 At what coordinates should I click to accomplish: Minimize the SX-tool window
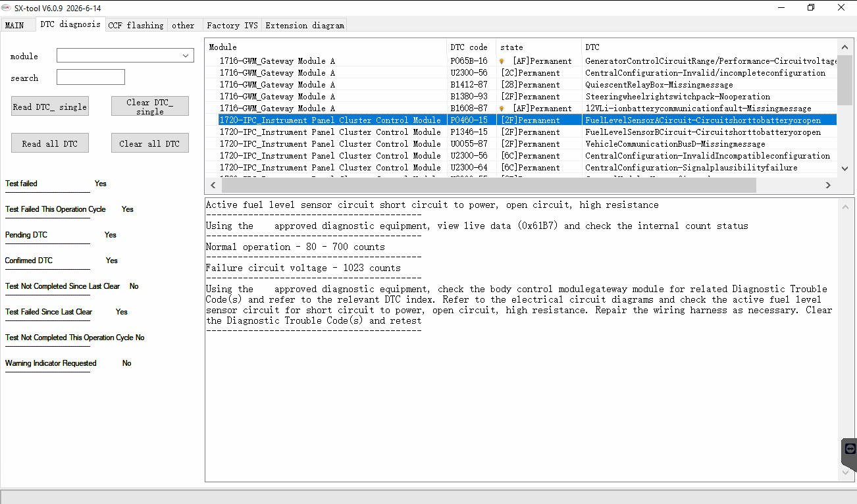pyautogui.click(x=781, y=7)
